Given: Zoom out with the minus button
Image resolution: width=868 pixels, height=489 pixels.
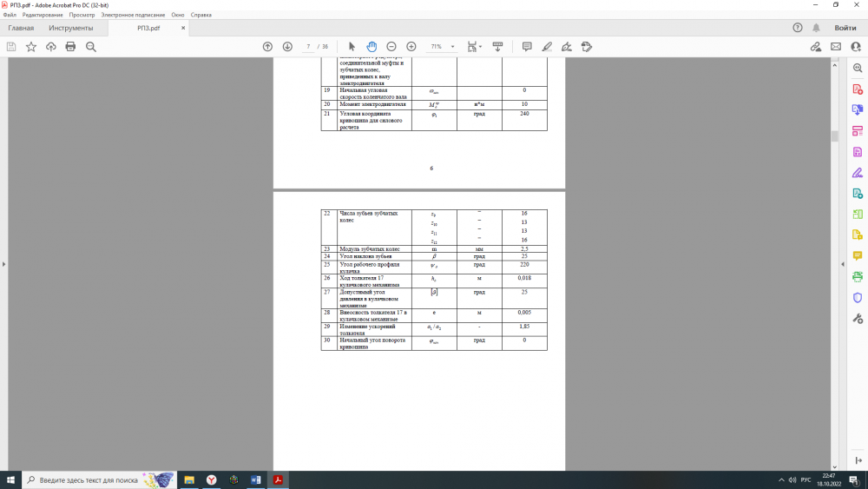Looking at the screenshot, I should pyautogui.click(x=391, y=47).
